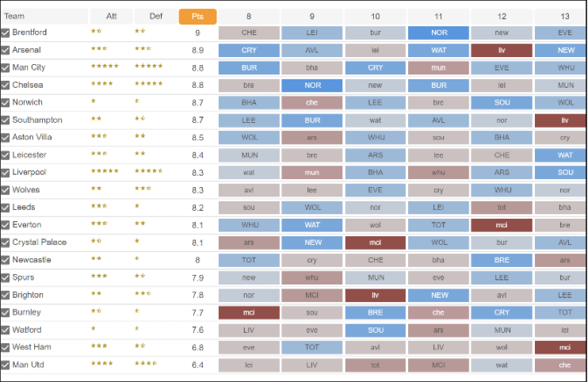
Task: Uncheck the Brentford team checkbox
Action: (6, 32)
